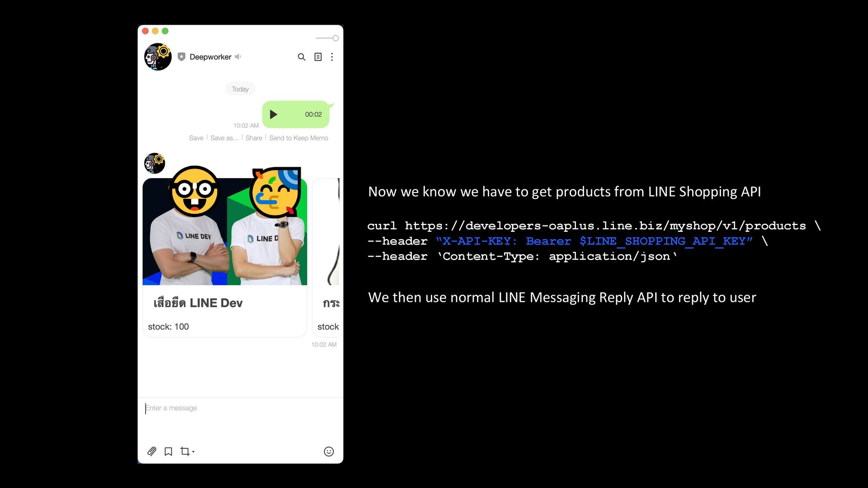Click the screen capture crop icon

tap(184, 451)
